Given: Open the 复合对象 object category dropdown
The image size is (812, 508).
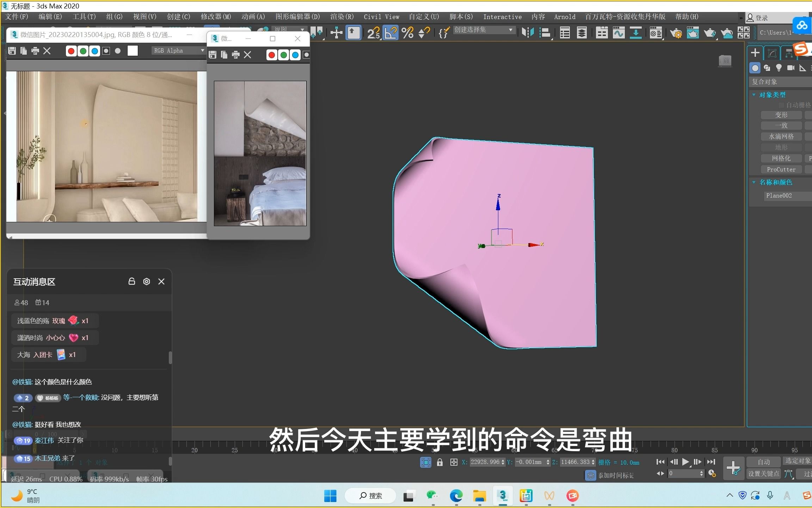Looking at the screenshot, I should click(x=781, y=82).
